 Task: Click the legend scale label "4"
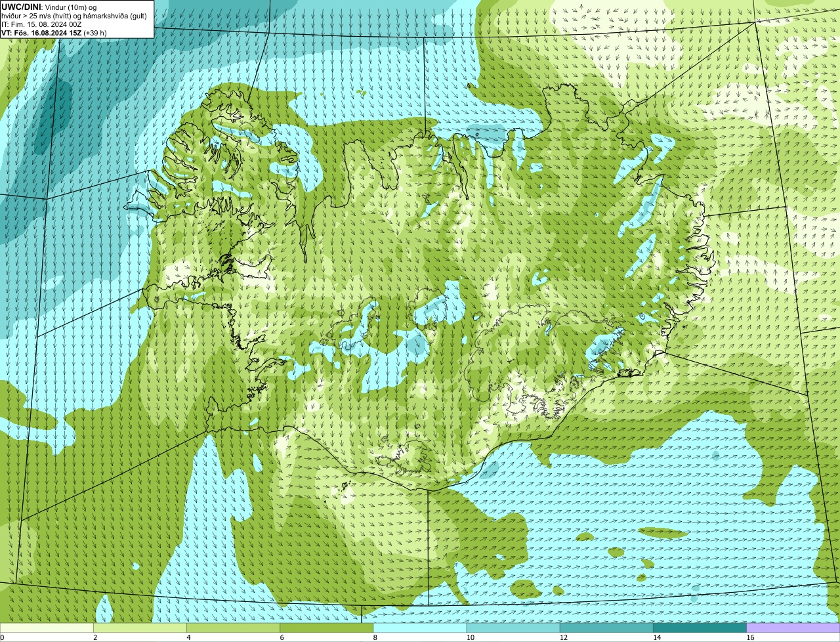pos(188,637)
